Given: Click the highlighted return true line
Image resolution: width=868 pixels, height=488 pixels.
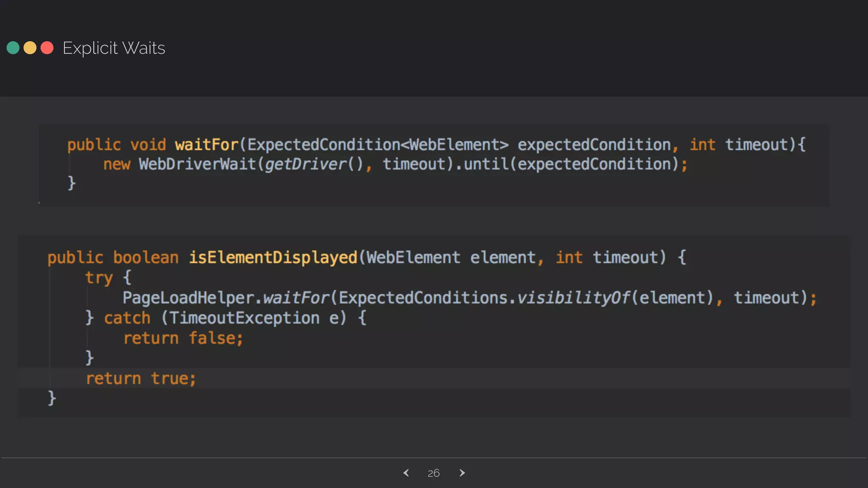Looking at the screenshot, I should (x=141, y=378).
